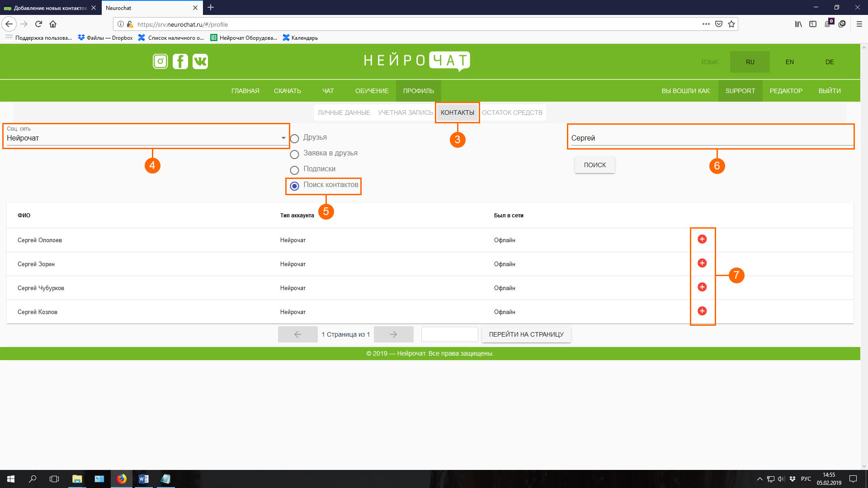Select the RU language button
Screen dimensions: 868x488
pos(750,62)
